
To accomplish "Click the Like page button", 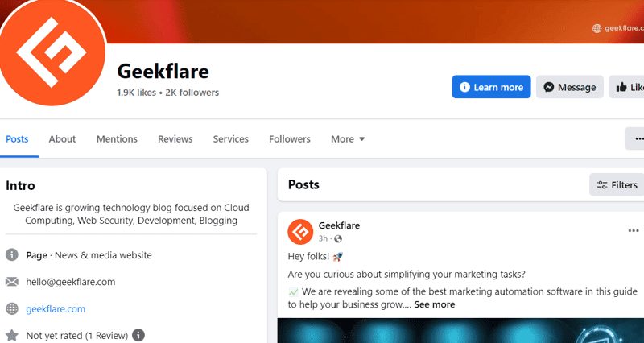I will [627, 87].
